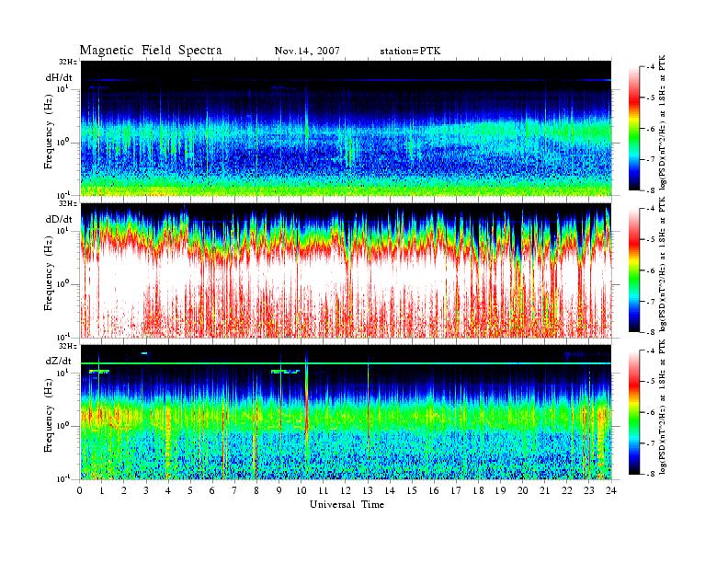
Task: Click hour 15 on the time axis
Action: 412,490
